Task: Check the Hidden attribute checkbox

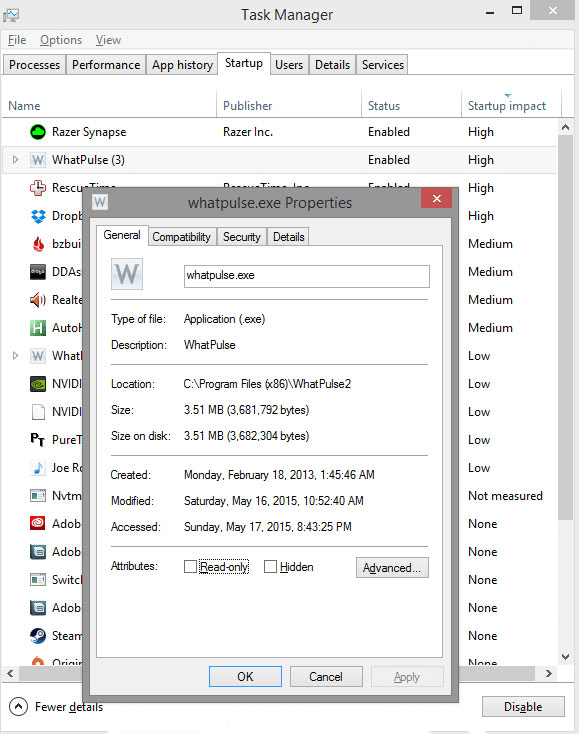Action: tap(270, 567)
